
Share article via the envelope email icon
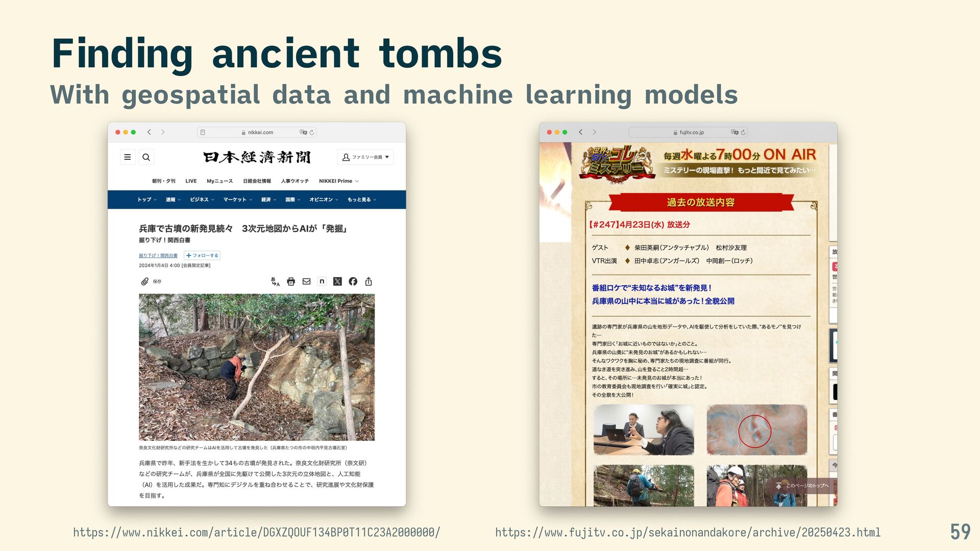pyautogui.click(x=306, y=282)
